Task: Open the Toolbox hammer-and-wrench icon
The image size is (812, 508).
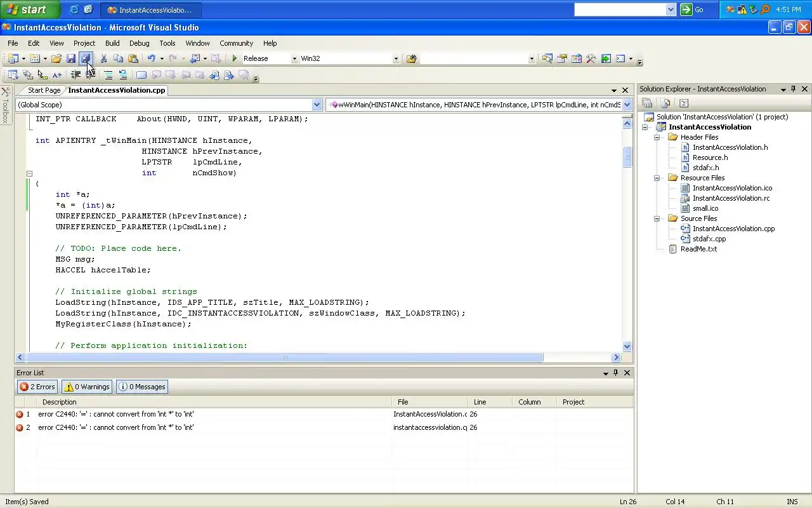Action: tap(591, 58)
